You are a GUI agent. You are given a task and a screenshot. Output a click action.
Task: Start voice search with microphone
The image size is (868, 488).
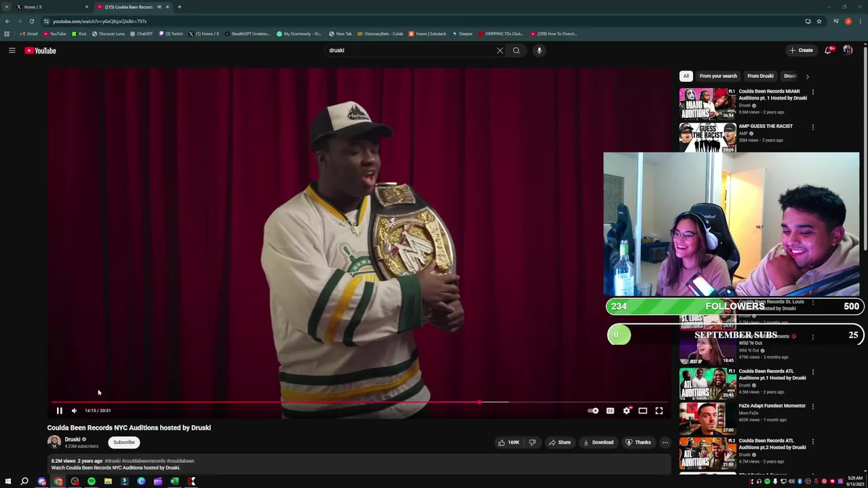[x=539, y=50]
